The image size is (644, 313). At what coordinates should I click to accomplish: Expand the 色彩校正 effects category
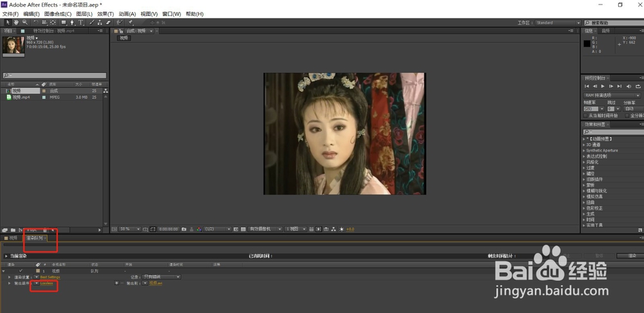[584, 208]
